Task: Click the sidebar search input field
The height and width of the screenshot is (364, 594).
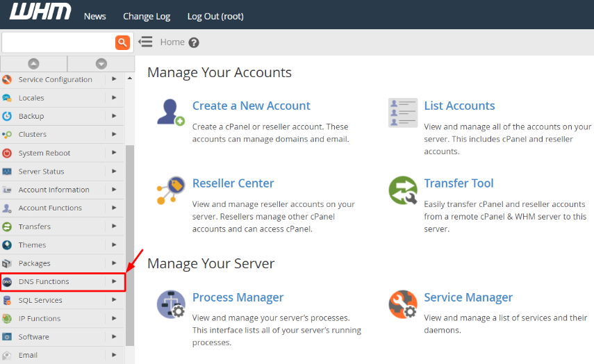Action: 59,42
